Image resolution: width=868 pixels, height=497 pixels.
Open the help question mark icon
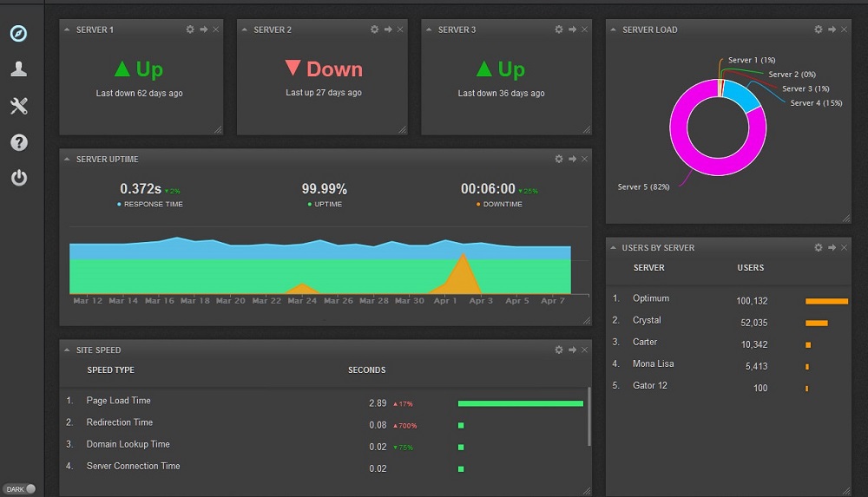coord(18,142)
